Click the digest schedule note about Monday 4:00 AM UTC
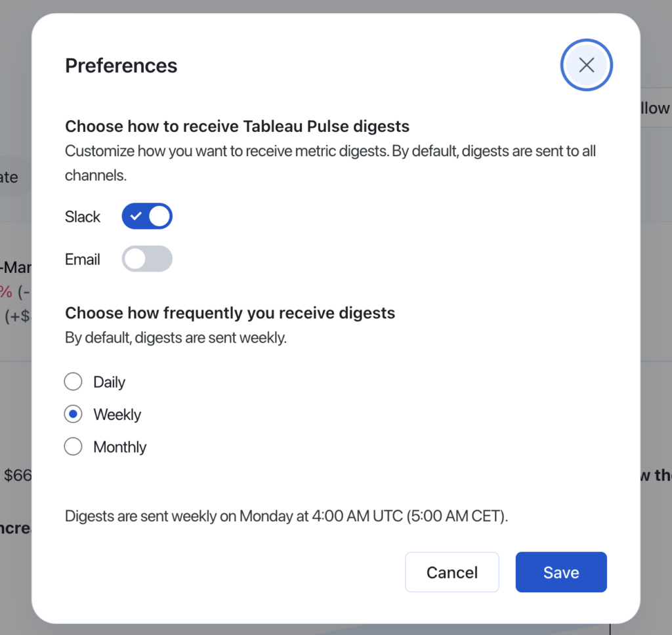Viewport: 672px width, 635px height. (x=287, y=516)
